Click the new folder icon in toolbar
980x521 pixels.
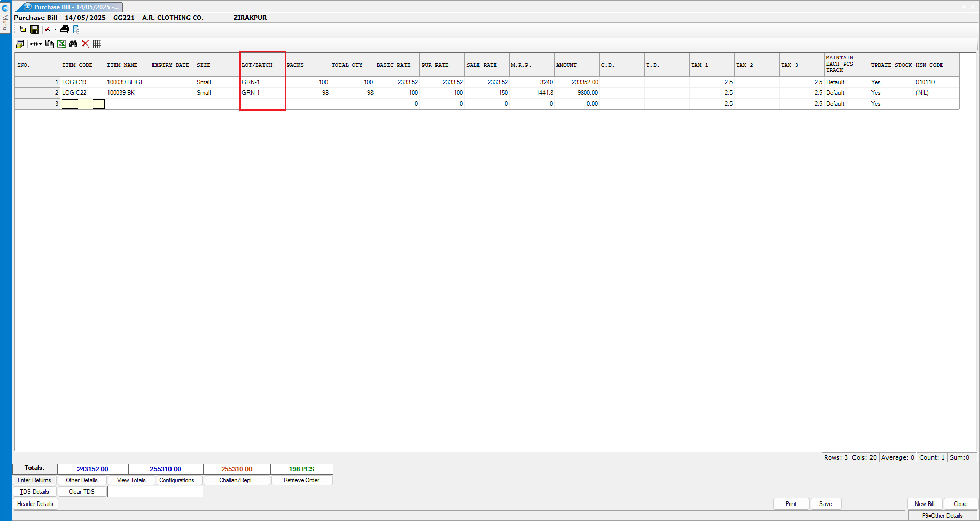click(22, 29)
